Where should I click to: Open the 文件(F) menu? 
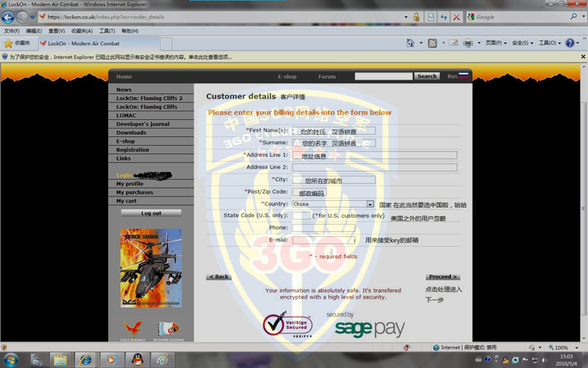tap(12, 31)
